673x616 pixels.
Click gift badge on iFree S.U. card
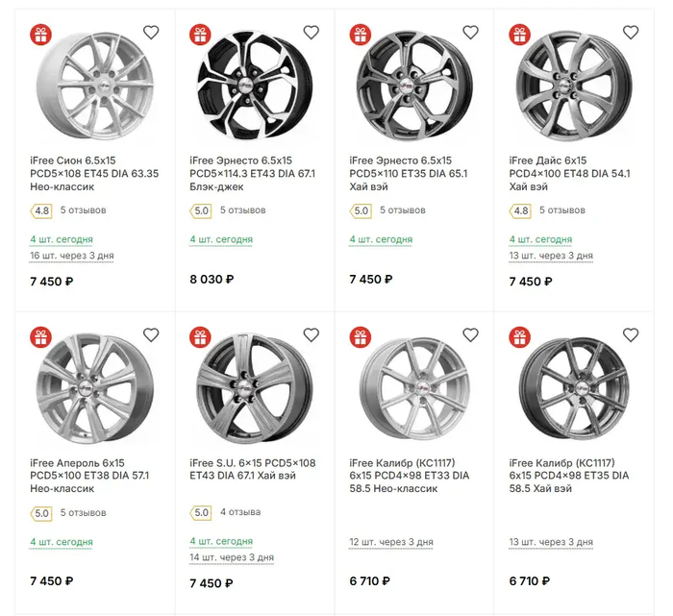click(200, 336)
